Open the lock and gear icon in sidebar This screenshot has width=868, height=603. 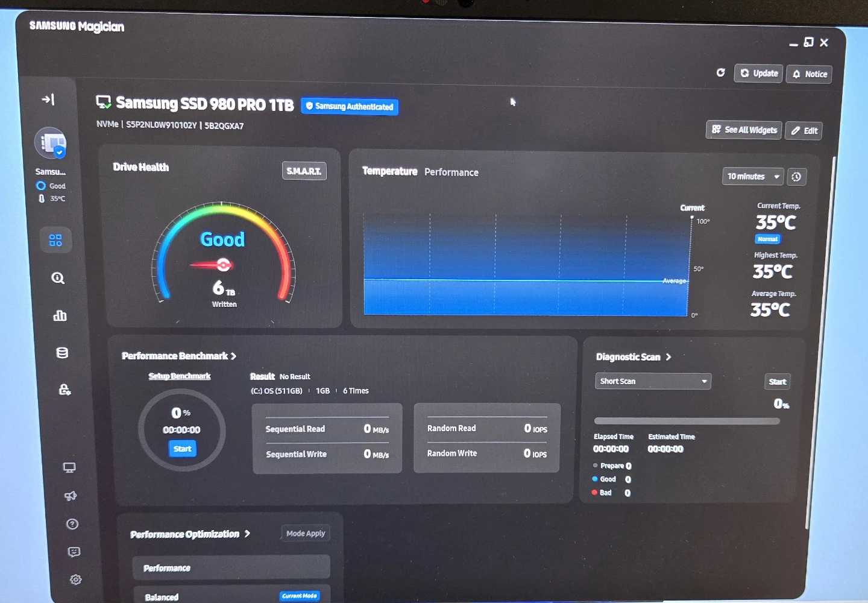pos(64,390)
